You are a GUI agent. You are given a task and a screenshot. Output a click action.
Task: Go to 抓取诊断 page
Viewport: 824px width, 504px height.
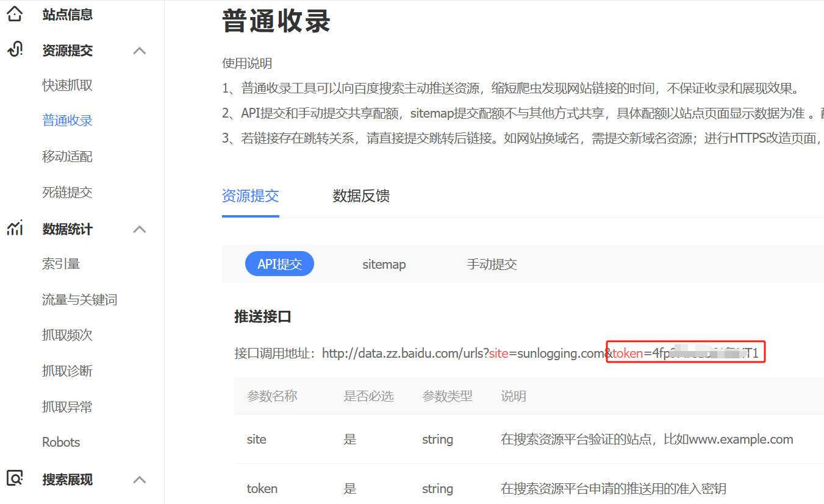(67, 371)
